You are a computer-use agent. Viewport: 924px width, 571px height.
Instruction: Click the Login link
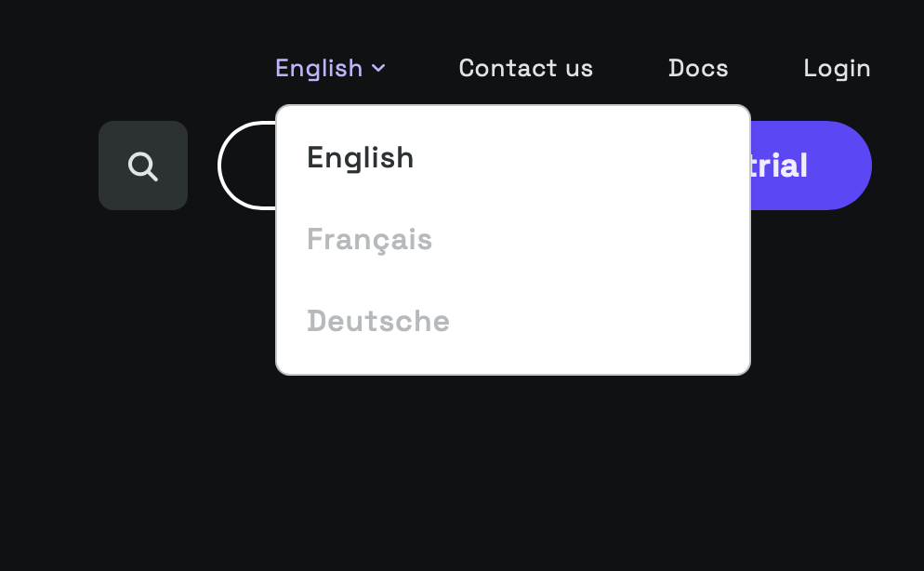pyautogui.click(x=837, y=68)
